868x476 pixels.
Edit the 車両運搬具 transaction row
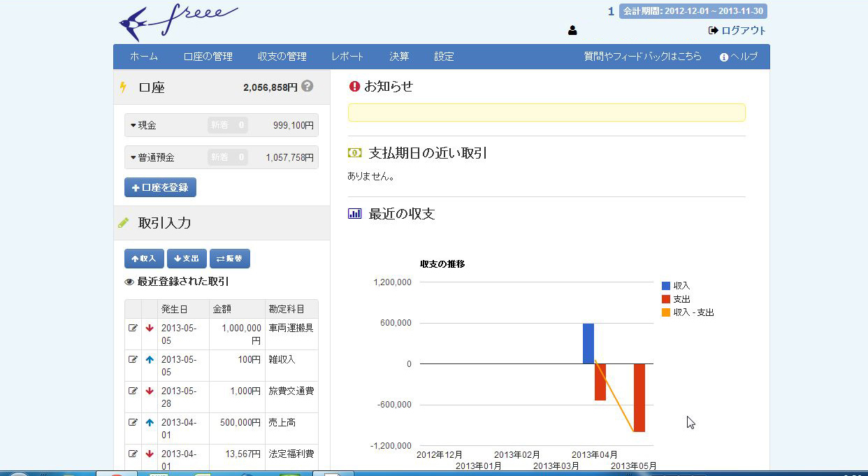133,328
